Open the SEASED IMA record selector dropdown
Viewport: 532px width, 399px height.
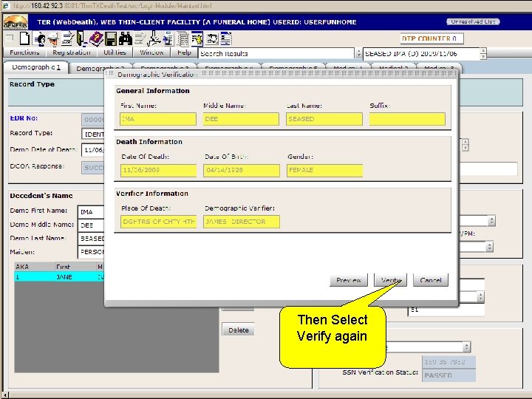(x=483, y=54)
